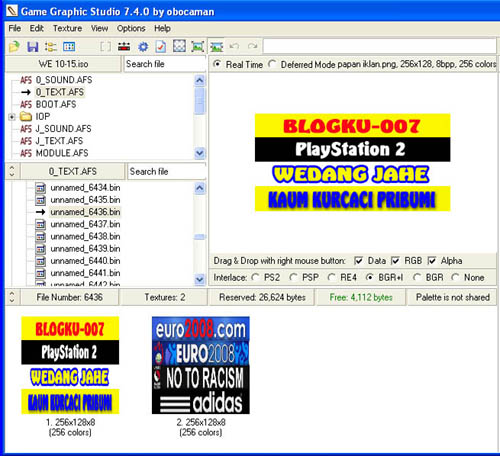
Task: Open the Options menu
Action: [131, 28]
